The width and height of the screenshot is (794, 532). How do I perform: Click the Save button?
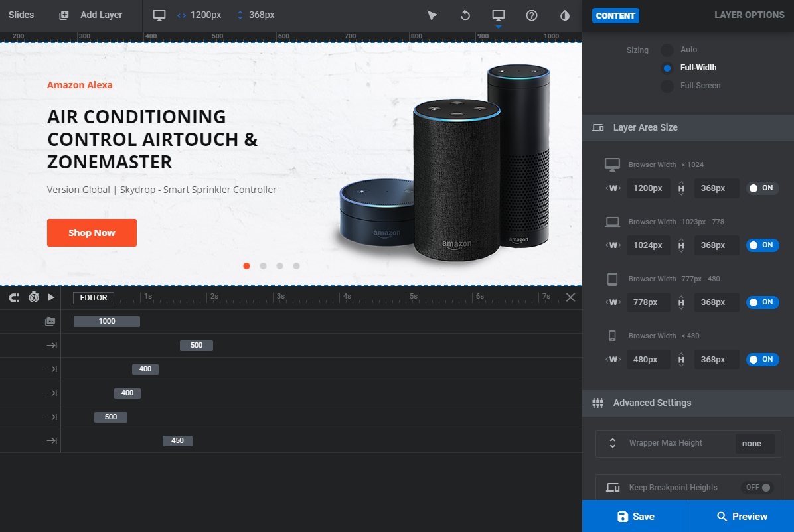pos(635,516)
